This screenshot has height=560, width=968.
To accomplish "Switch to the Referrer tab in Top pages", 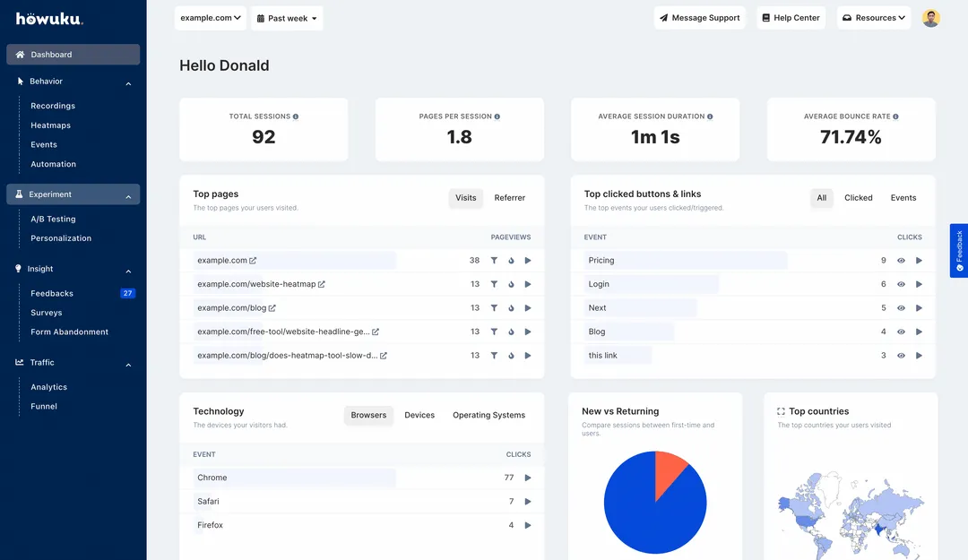I will click(510, 198).
